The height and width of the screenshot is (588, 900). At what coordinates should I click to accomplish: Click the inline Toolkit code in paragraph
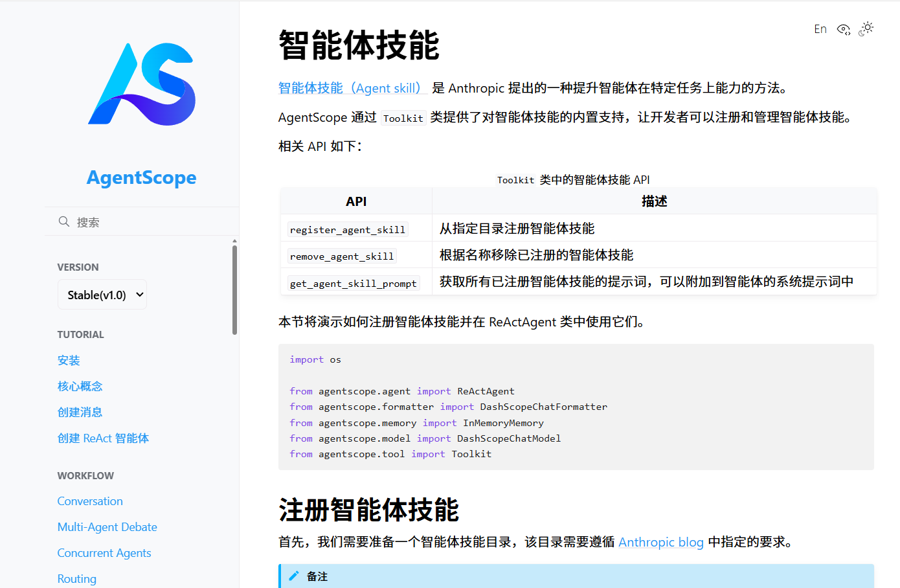click(x=403, y=118)
